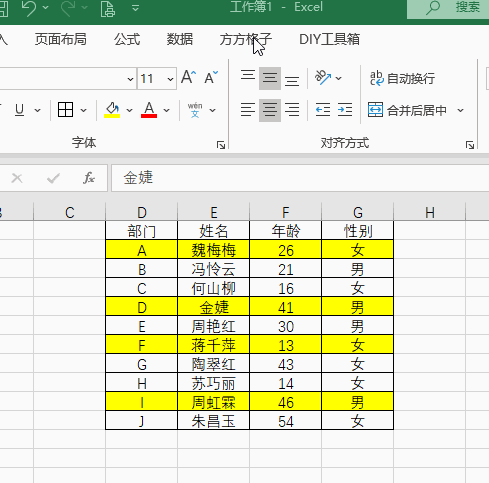489x483 pixels.
Task: Apply red font color
Action: (149, 110)
